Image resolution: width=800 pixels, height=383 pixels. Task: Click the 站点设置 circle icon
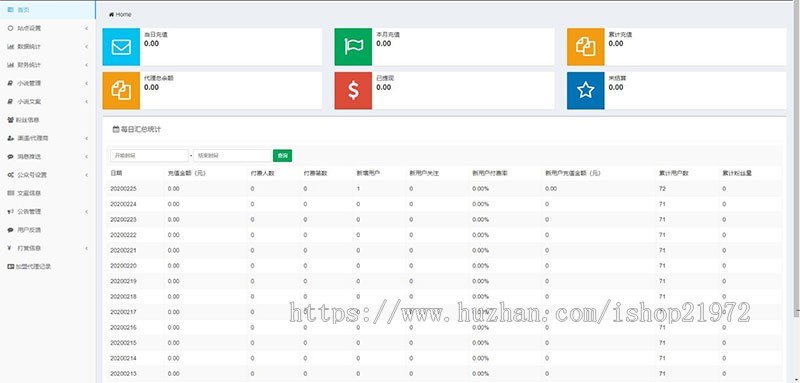(x=11, y=28)
